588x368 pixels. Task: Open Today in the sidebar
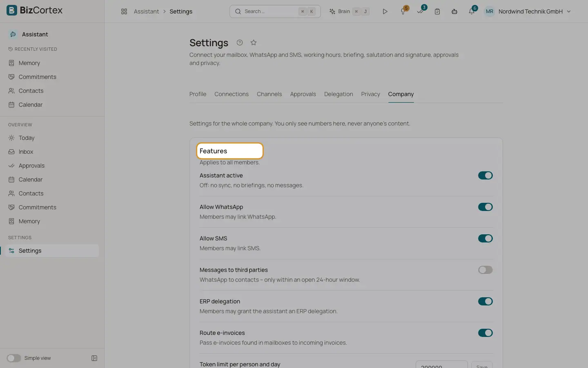pyautogui.click(x=52, y=138)
